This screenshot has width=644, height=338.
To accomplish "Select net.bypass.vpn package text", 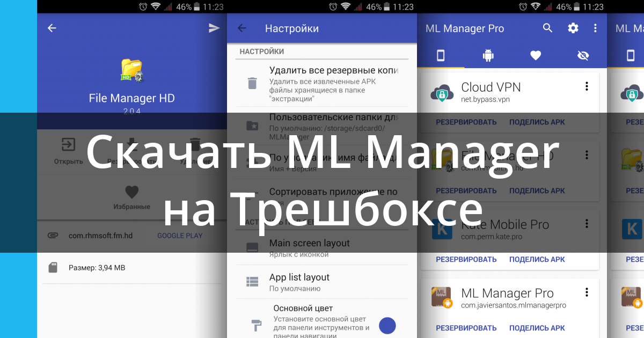I will (486, 99).
